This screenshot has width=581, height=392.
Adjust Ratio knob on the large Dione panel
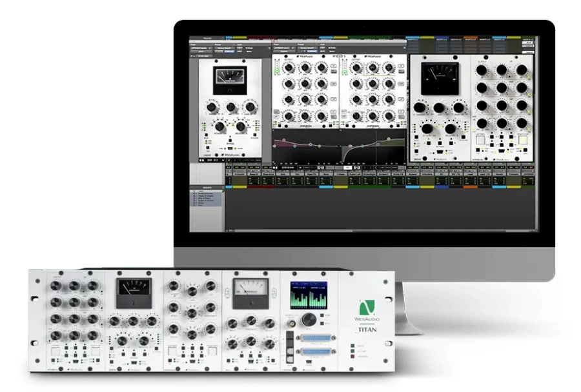click(439, 108)
